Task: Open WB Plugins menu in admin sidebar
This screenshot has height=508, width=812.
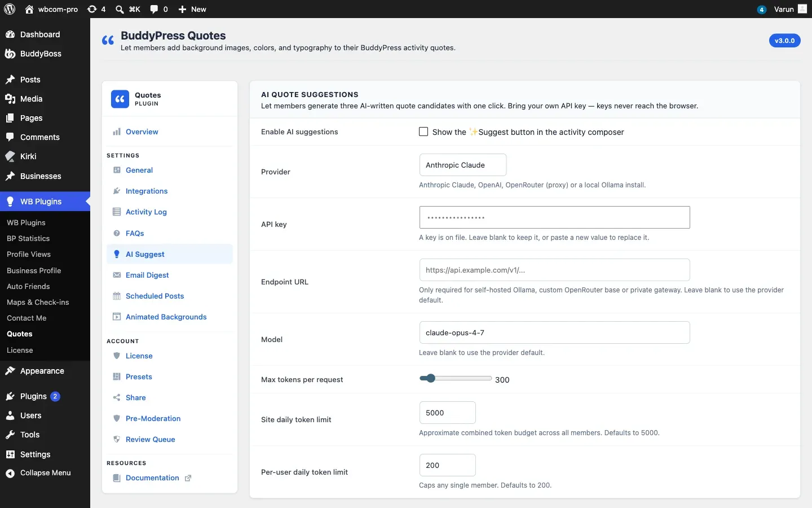Action: click(45, 202)
